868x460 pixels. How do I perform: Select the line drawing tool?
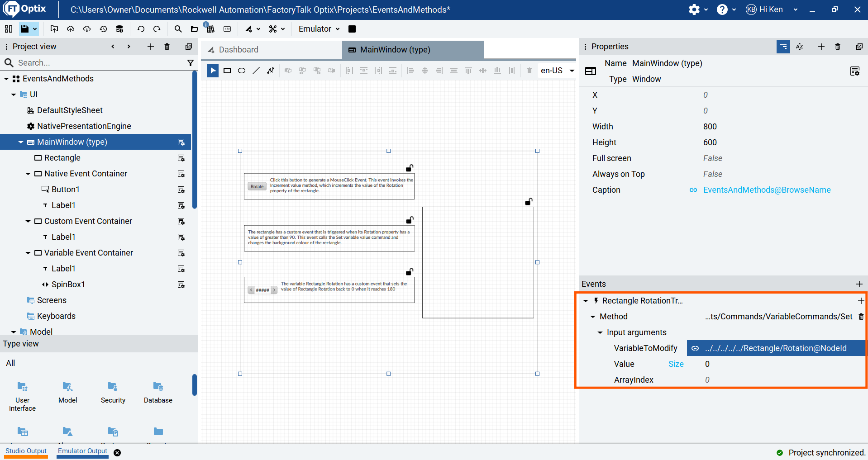(256, 71)
